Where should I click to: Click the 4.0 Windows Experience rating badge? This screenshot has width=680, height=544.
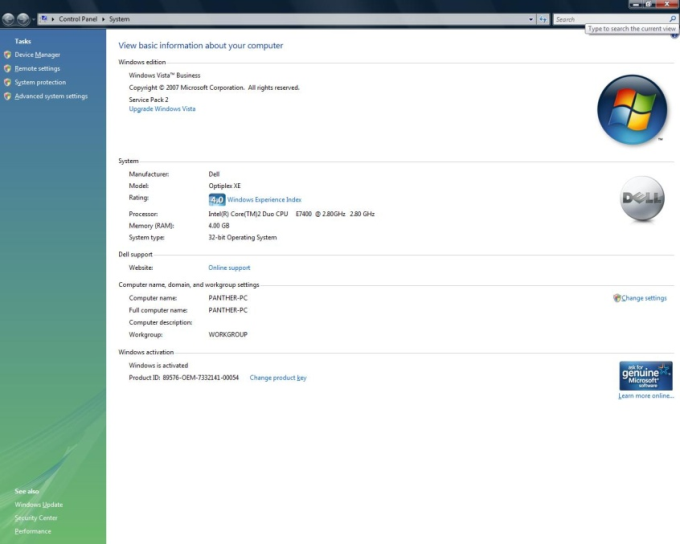[x=217, y=200]
